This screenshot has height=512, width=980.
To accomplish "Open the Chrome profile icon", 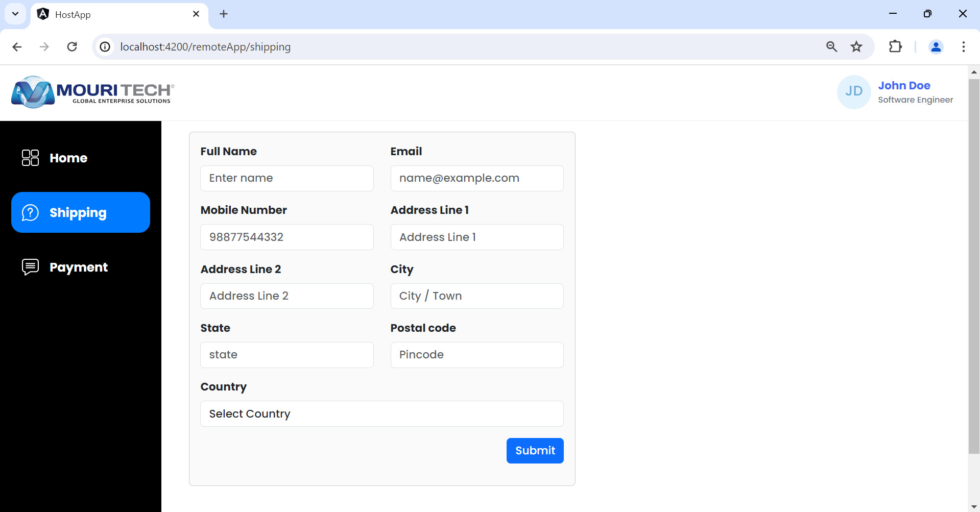I will pyautogui.click(x=936, y=47).
